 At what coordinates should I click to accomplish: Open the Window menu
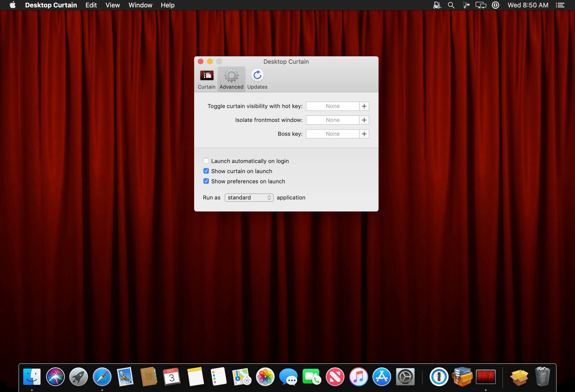(x=140, y=5)
